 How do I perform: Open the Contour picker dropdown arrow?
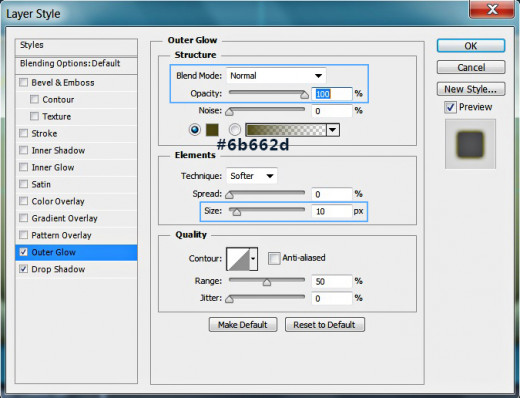pyautogui.click(x=253, y=259)
